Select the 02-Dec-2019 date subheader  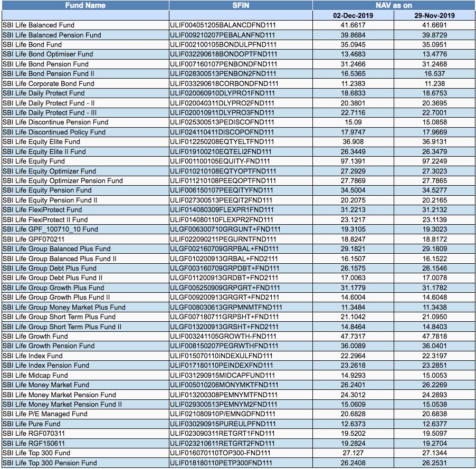(353, 15)
